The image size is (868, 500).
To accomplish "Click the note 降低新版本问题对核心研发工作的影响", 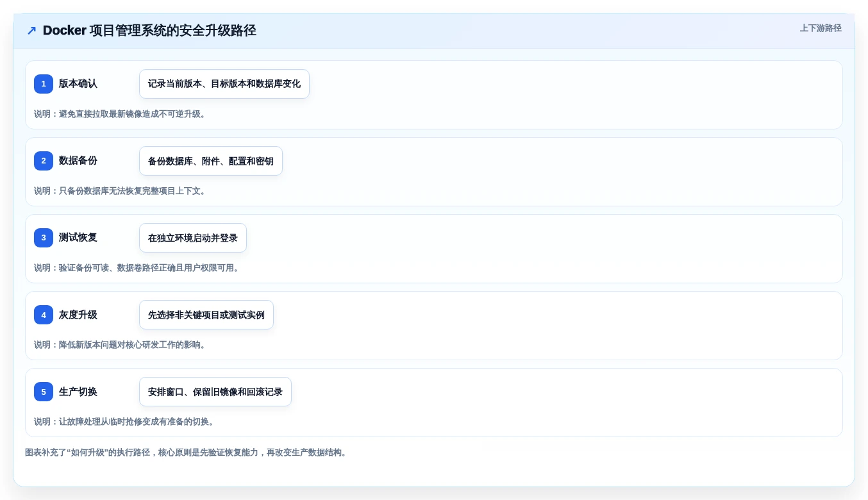I will pyautogui.click(x=120, y=345).
